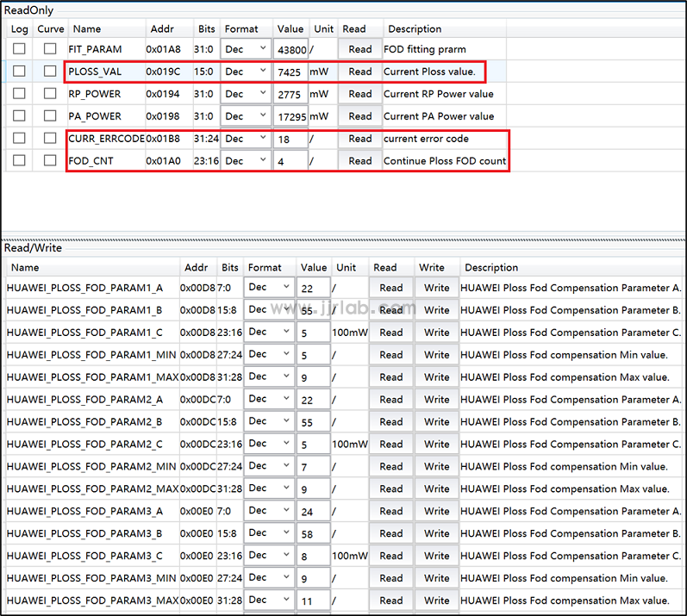Read HUAWEI_PLOSS_FOD_PARAM1_C value
The height and width of the screenshot is (616, 687).
coord(390,333)
